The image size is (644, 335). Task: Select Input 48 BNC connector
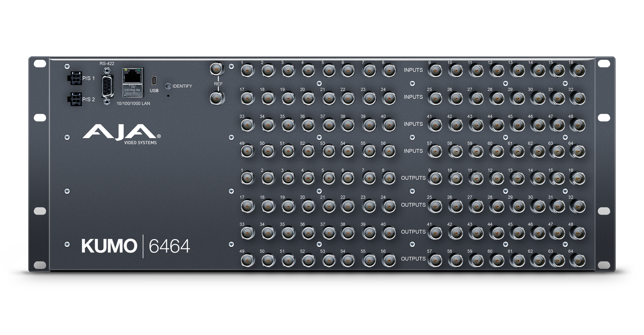pos(577,125)
